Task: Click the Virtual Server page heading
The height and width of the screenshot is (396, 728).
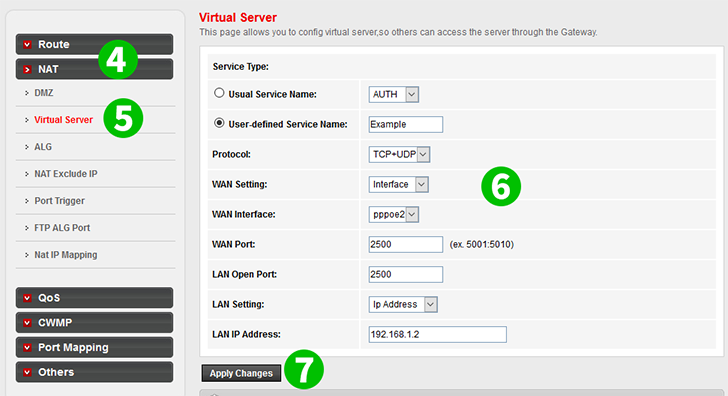Action: tap(238, 18)
